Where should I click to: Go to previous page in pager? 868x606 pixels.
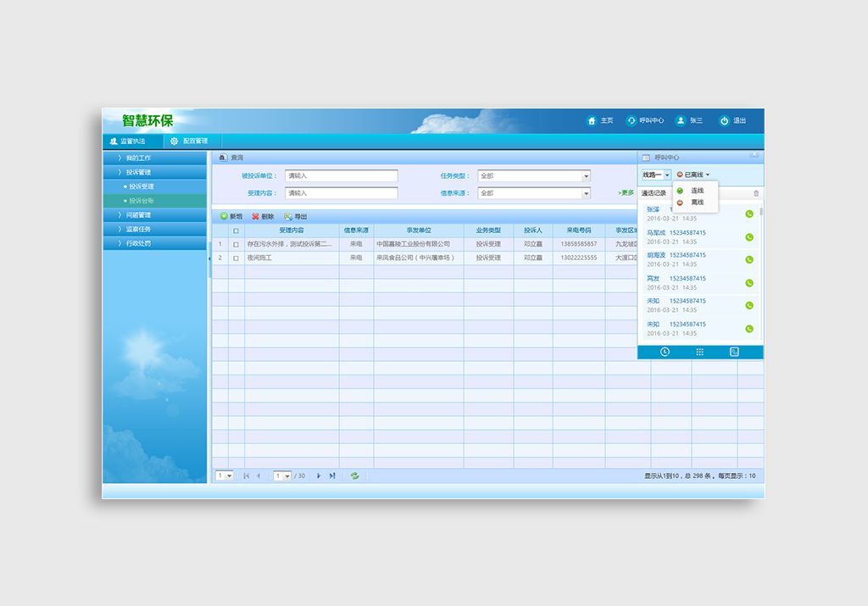[259, 476]
